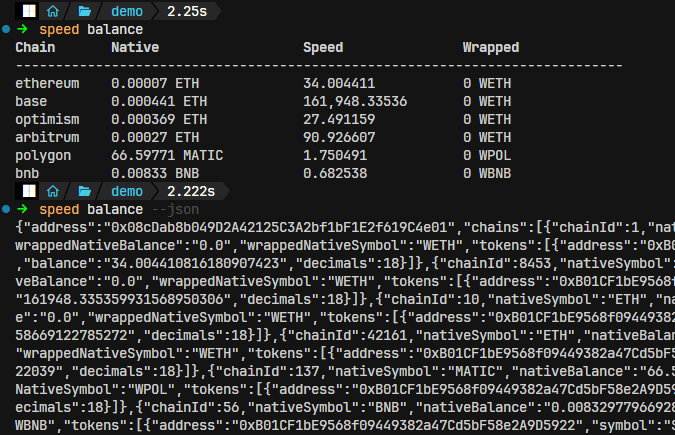The width and height of the screenshot is (675, 435).
Task: Click 0 WETH in the base row
Action: [487, 101]
